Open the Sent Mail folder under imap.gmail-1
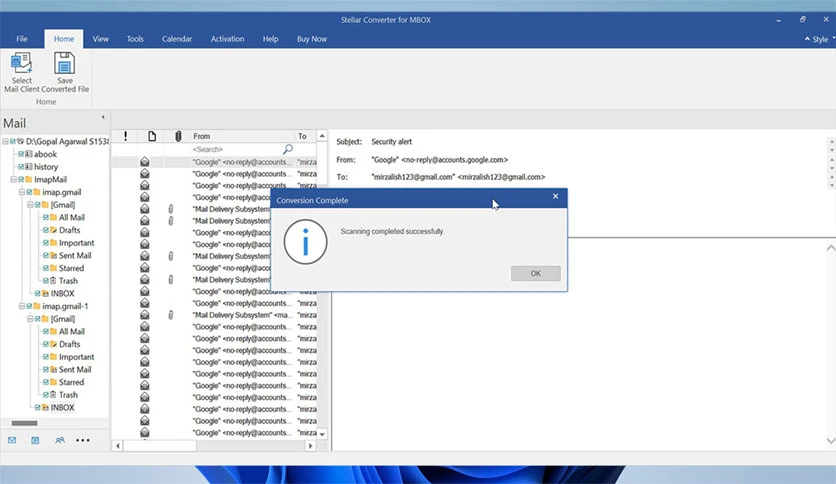This screenshot has height=484, width=836. 75,369
